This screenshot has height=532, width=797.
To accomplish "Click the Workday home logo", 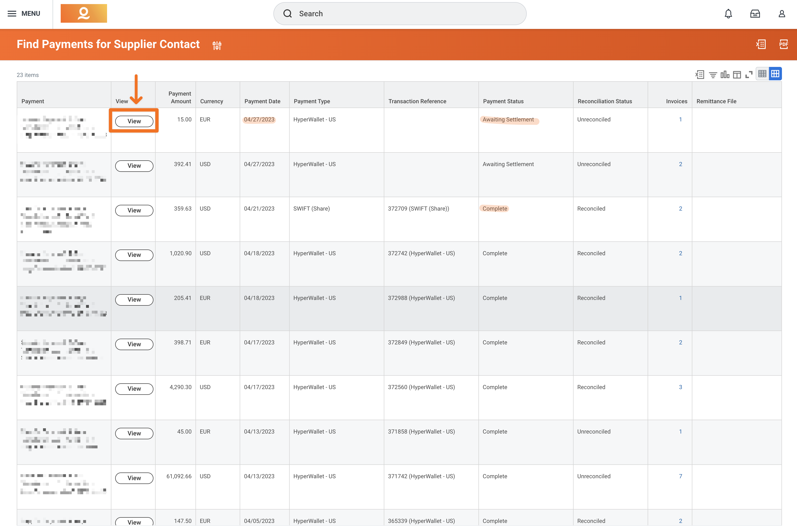I will point(84,13).
